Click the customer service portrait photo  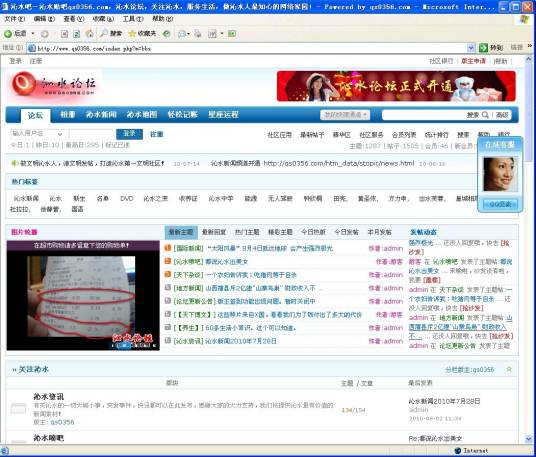point(500,174)
